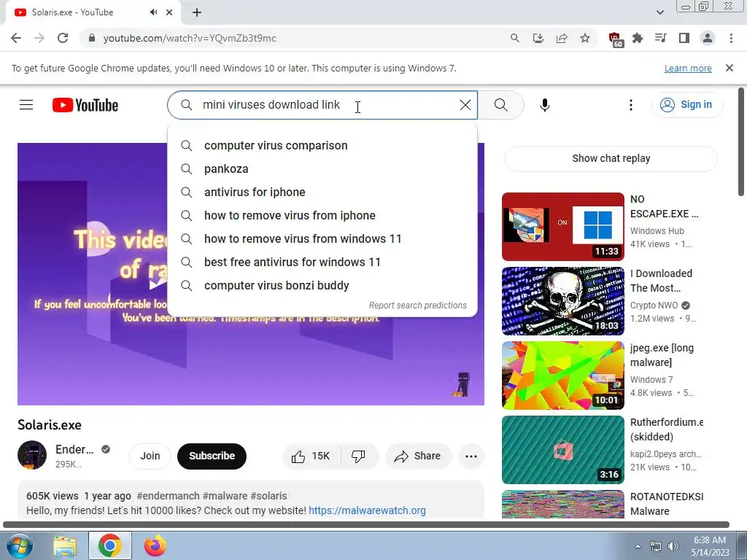Open File Explorer from the taskbar
The image size is (747, 560).
click(65, 545)
